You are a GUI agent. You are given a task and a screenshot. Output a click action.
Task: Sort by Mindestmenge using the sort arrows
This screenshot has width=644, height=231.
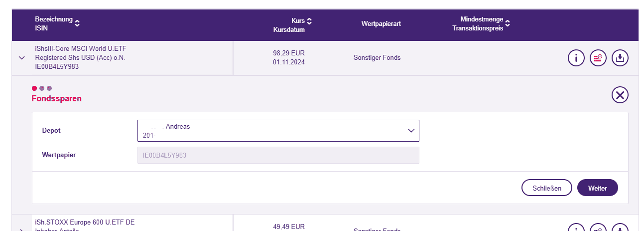(x=507, y=22)
